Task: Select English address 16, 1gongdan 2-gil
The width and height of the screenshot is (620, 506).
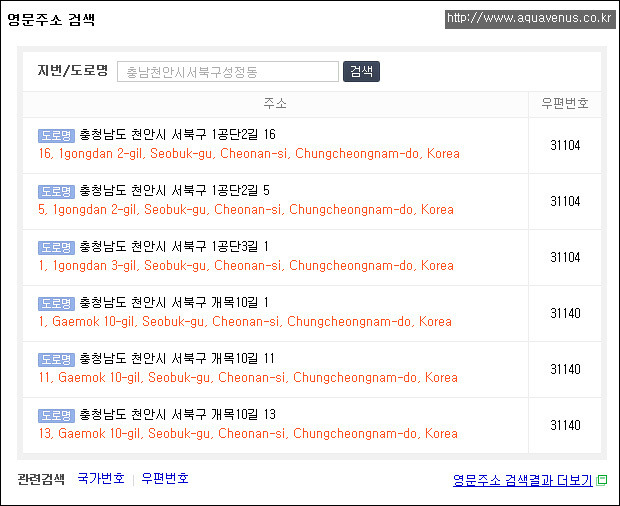Action: 249,153
